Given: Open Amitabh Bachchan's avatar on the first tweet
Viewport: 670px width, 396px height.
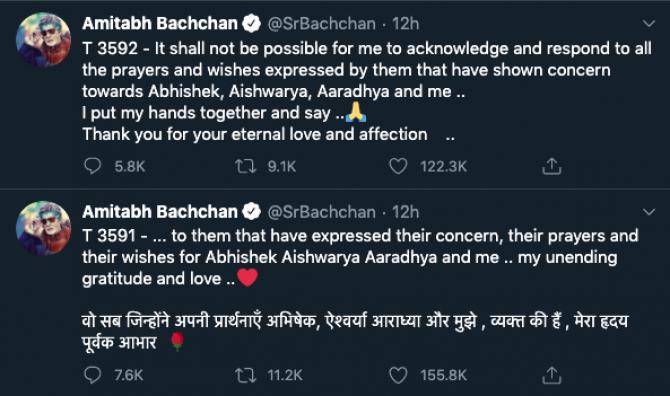Looking at the screenshot, I should pos(43,40).
